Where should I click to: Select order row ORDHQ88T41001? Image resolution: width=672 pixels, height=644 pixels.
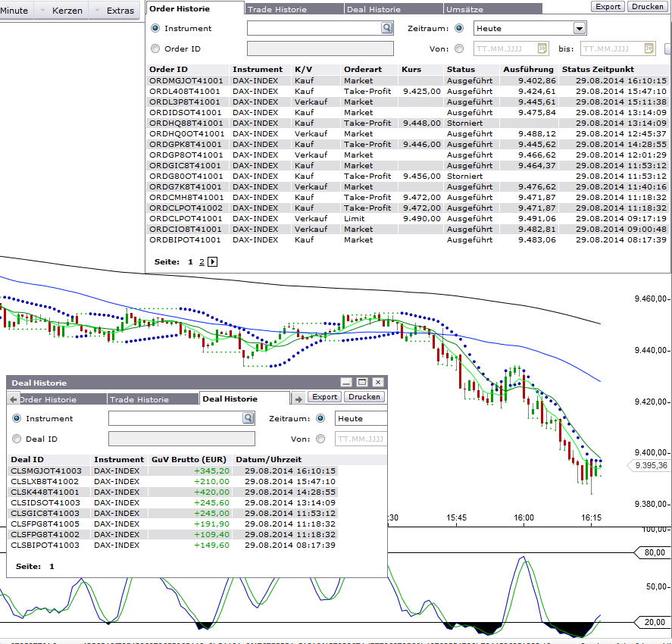[408, 123]
